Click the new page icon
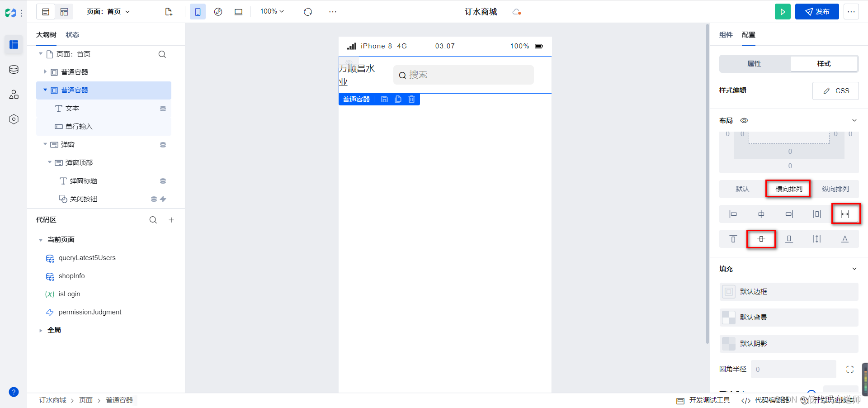The image size is (868, 408). click(169, 12)
